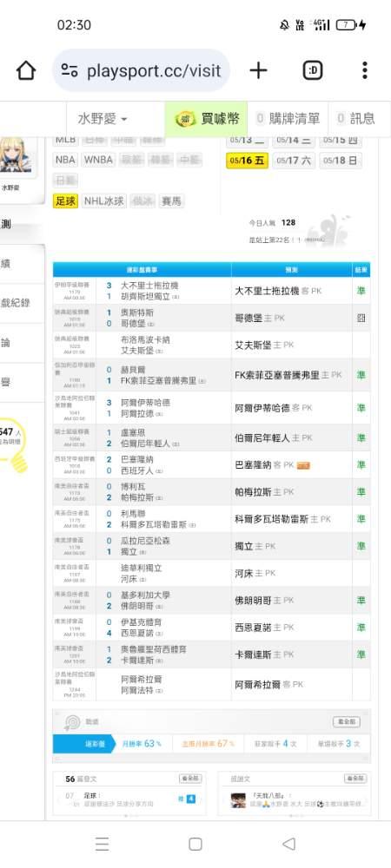Click prediction 獨立 主 PK
This screenshot has width=391, height=868.
pos(255,546)
